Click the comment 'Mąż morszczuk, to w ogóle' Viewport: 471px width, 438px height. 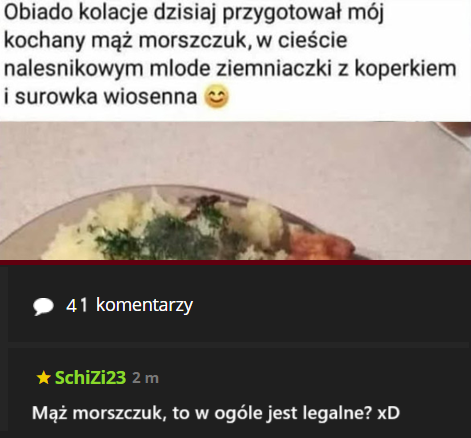pos(216,413)
